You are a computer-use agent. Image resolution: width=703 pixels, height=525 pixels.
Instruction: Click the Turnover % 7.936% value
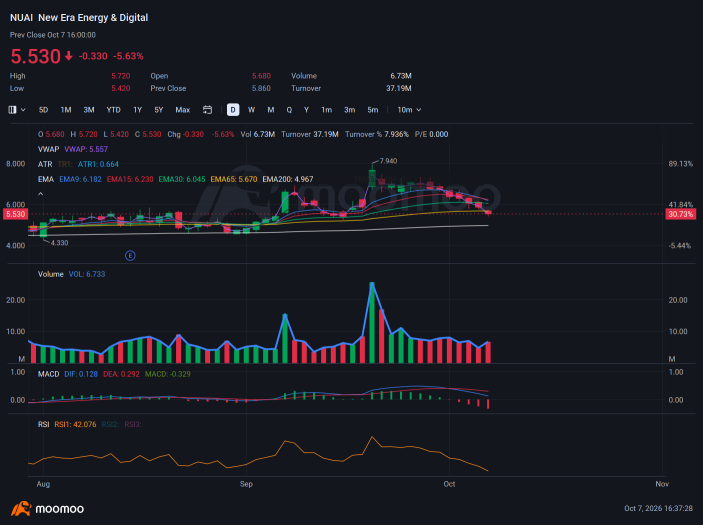pos(377,134)
